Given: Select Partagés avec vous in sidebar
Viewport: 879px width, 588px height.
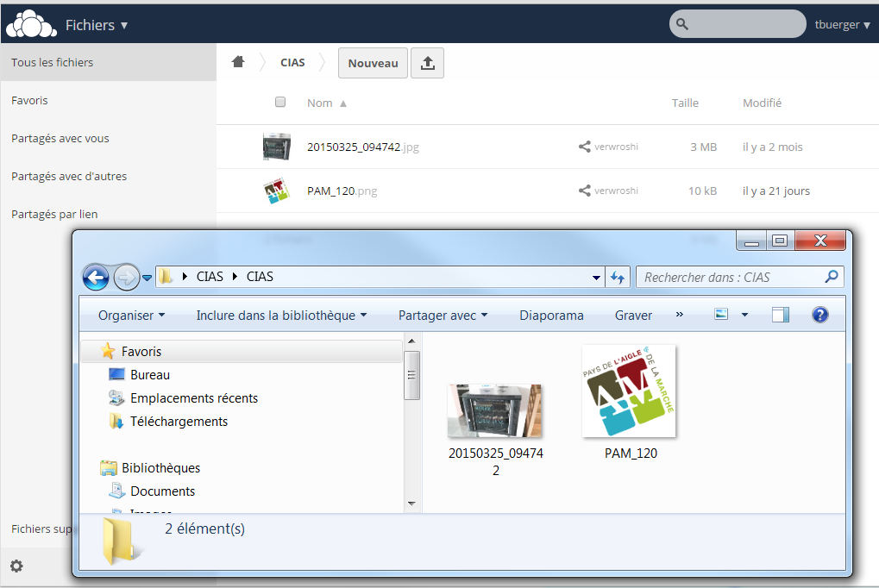Looking at the screenshot, I should tap(60, 139).
